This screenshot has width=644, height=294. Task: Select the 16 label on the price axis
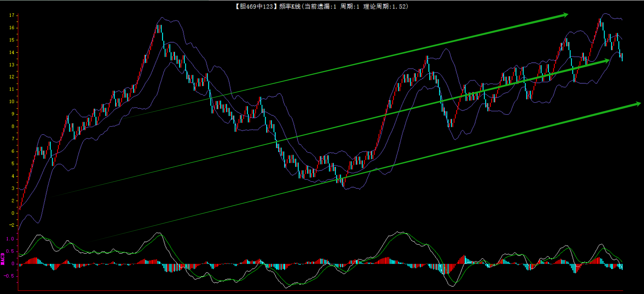pyautogui.click(x=12, y=28)
